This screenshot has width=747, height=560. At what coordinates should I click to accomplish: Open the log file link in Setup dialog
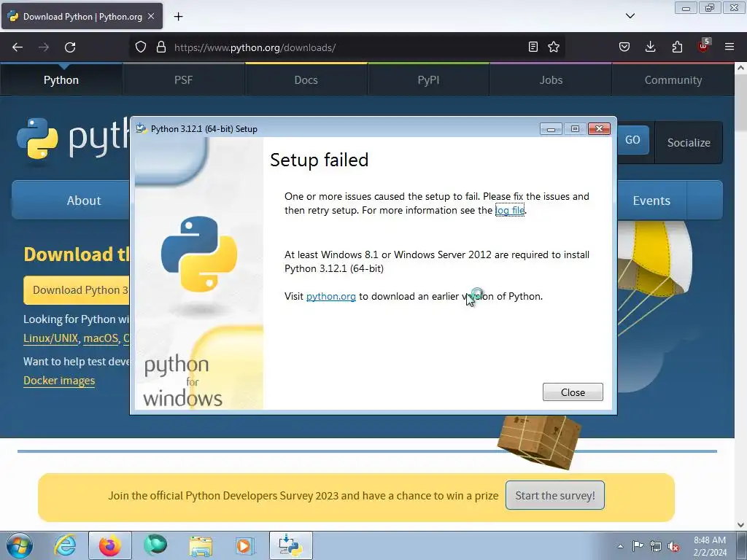click(x=510, y=210)
